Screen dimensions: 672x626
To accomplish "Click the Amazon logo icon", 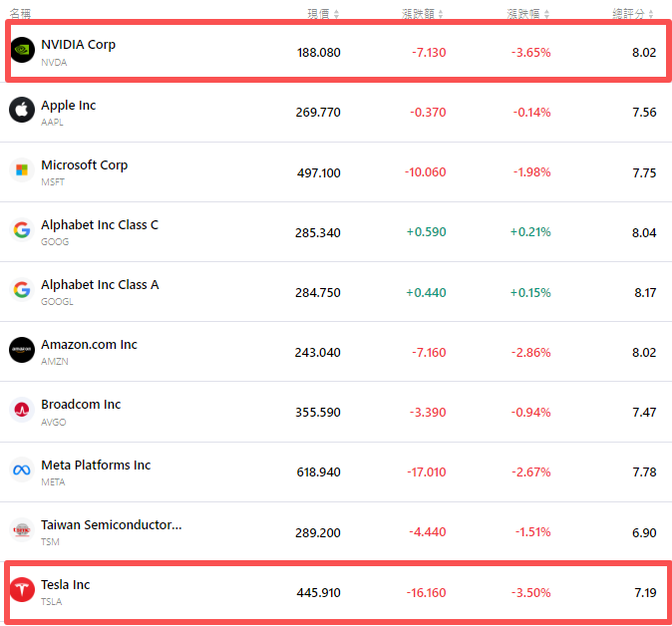I will click(22, 350).
